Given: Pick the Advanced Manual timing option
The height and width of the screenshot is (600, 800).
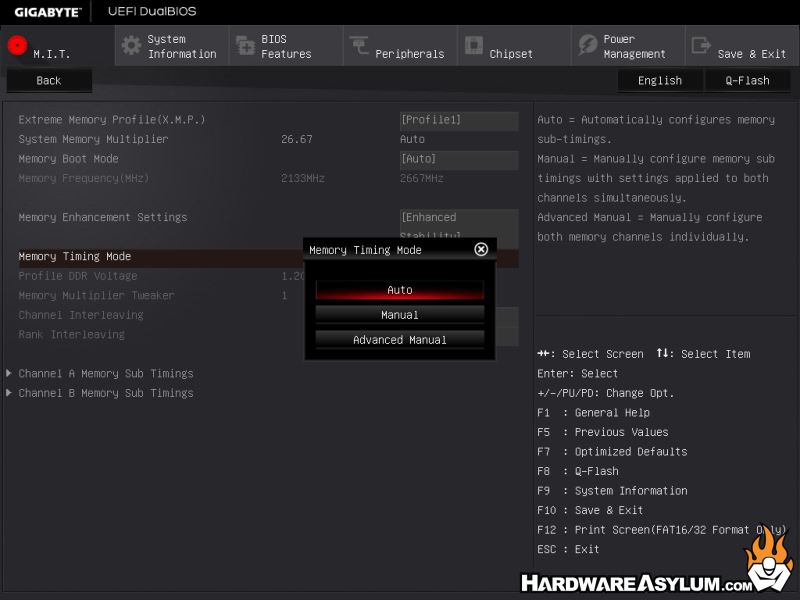Looking at the screenshot, I should click(399, 340).
